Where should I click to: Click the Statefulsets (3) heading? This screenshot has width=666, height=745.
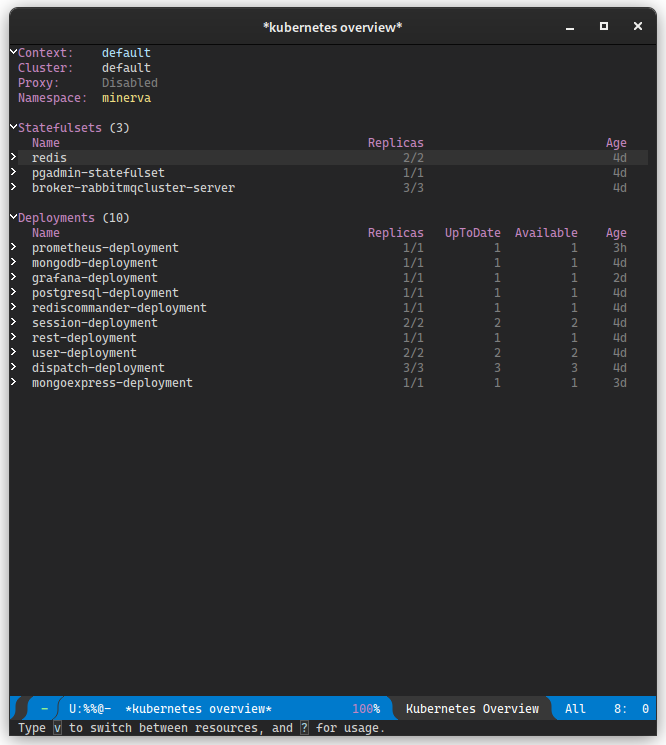click(x=74, y=128)
